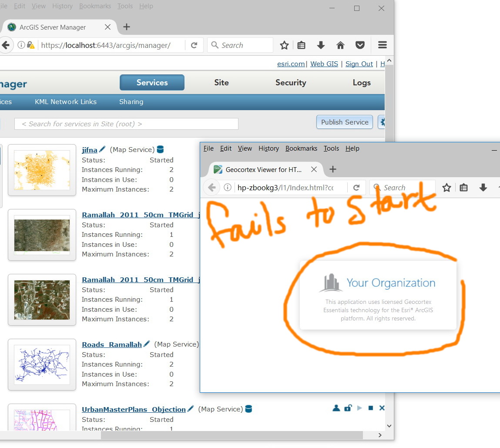Open hamburger menu in ArcGIS browser window
Screen dimensions: 500x448
pyautogui.click(x=383, y=45)
